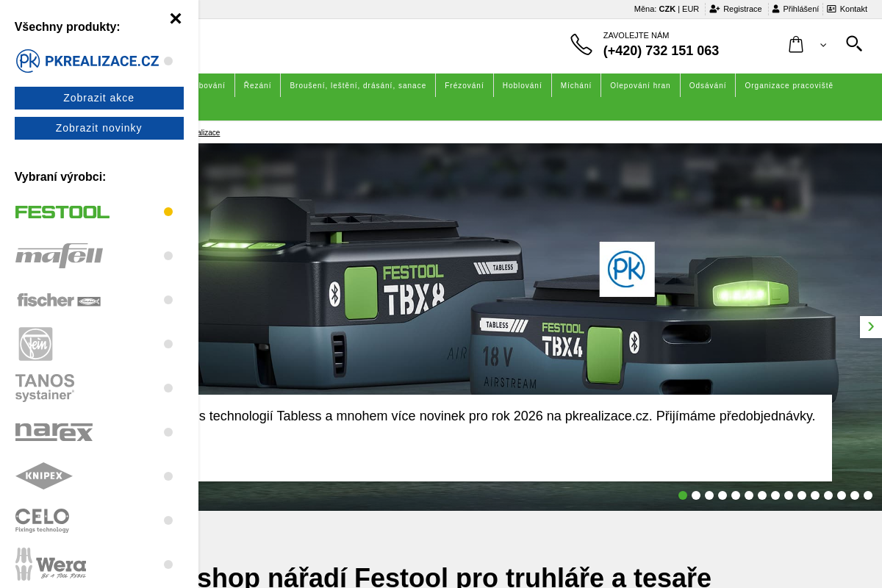Open the Frézování category menu

point(465,85)
